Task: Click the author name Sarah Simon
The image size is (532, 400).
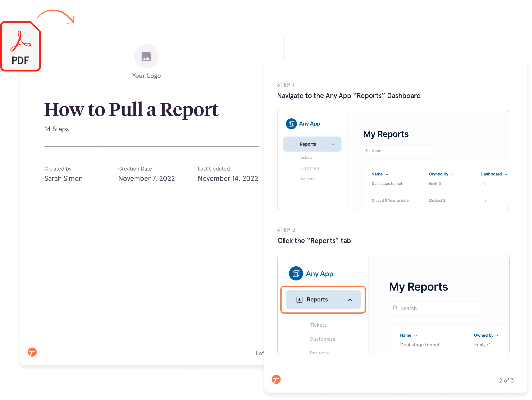Action: 64,178
